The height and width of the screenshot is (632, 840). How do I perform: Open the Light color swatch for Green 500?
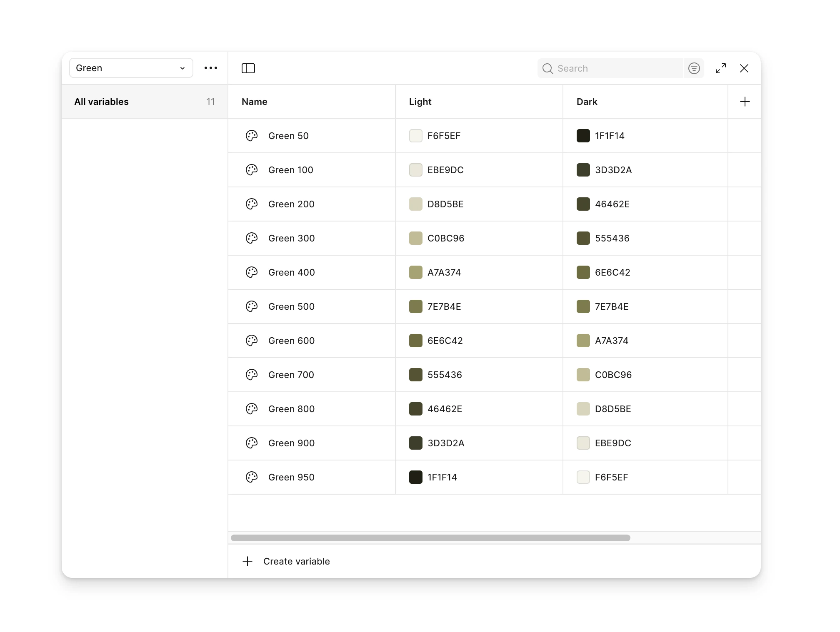tap(415, 306)
